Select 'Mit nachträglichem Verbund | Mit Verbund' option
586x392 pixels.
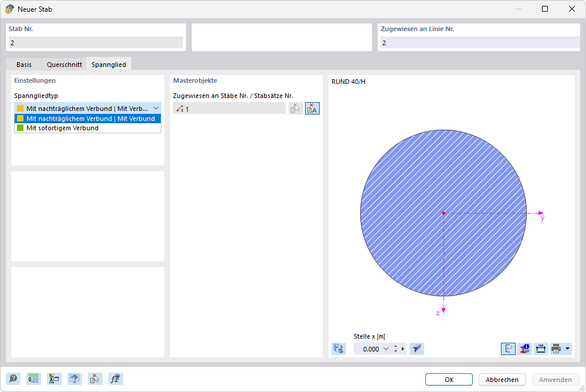click(87, 119)
